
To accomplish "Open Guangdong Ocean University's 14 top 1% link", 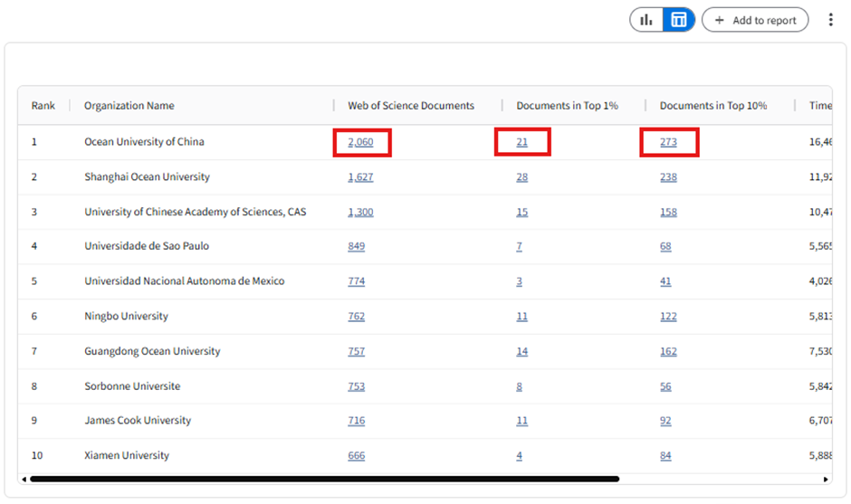I will click(521, 352).
